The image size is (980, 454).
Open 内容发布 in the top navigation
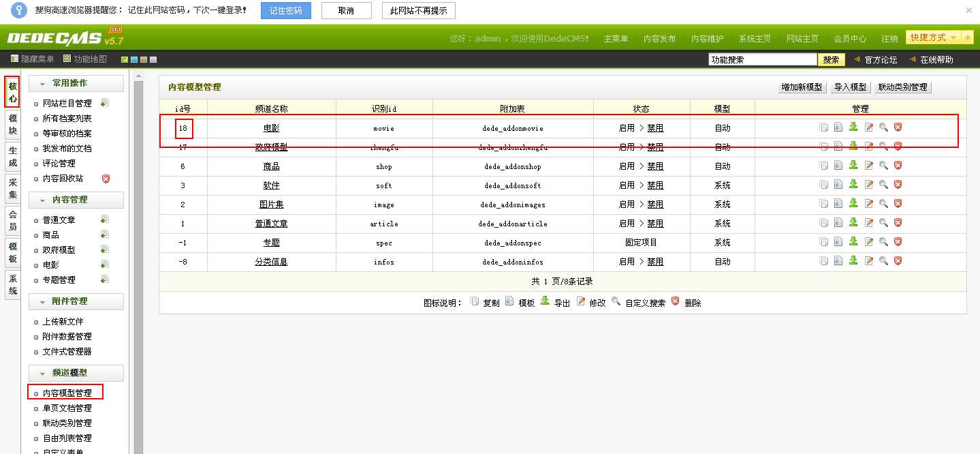point(659,39)
